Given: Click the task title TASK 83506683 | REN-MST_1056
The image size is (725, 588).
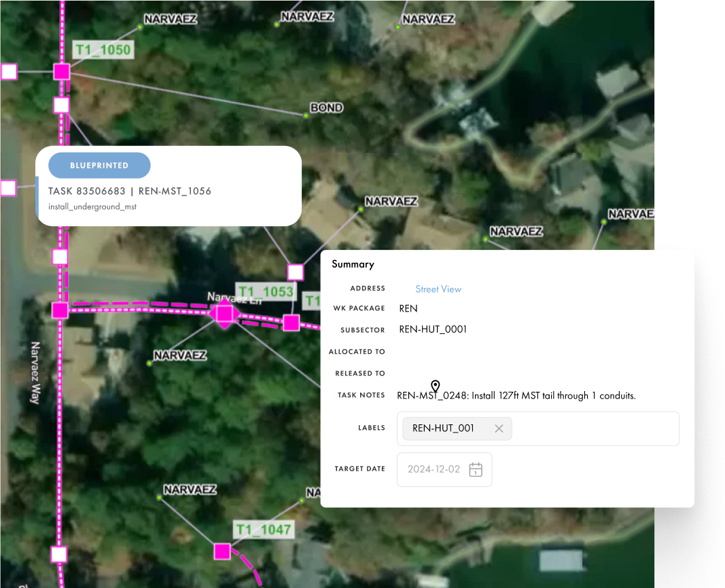Looking at the screenshot, I should tap(130, 191).
